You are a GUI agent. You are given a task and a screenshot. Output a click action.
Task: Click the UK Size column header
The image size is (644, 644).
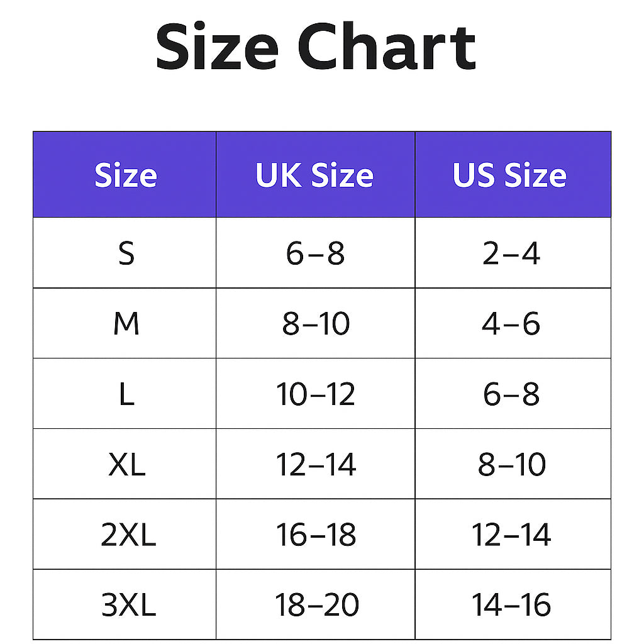pyautogui.click(x=314, y=175)
